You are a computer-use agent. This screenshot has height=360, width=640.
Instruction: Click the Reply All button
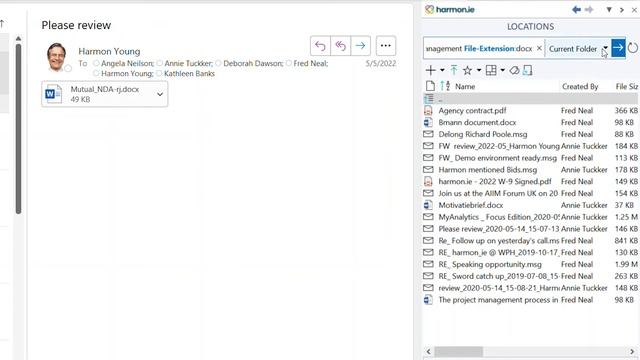[x=340, y=46]
